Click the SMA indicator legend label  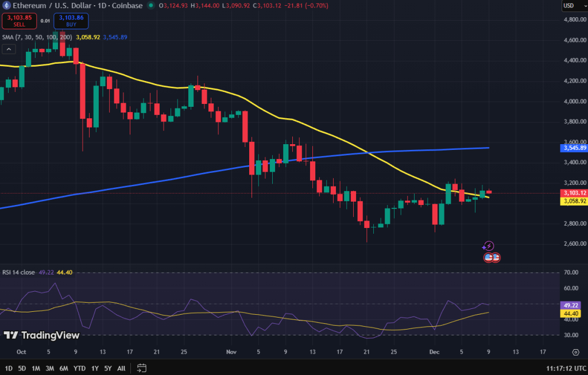point(37,37)
